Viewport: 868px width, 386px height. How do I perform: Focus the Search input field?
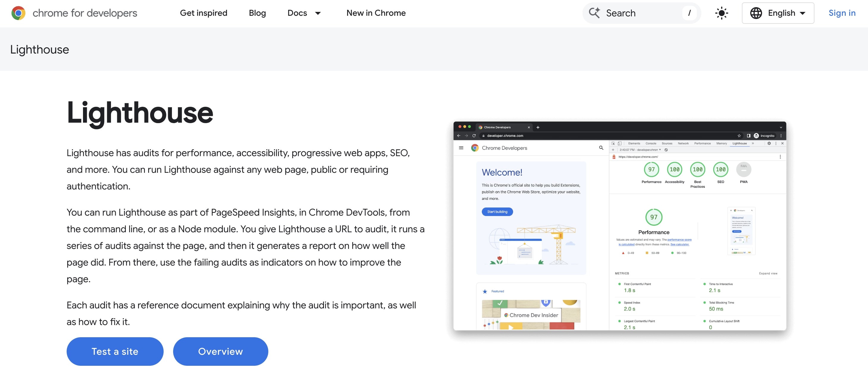(642, 13)
